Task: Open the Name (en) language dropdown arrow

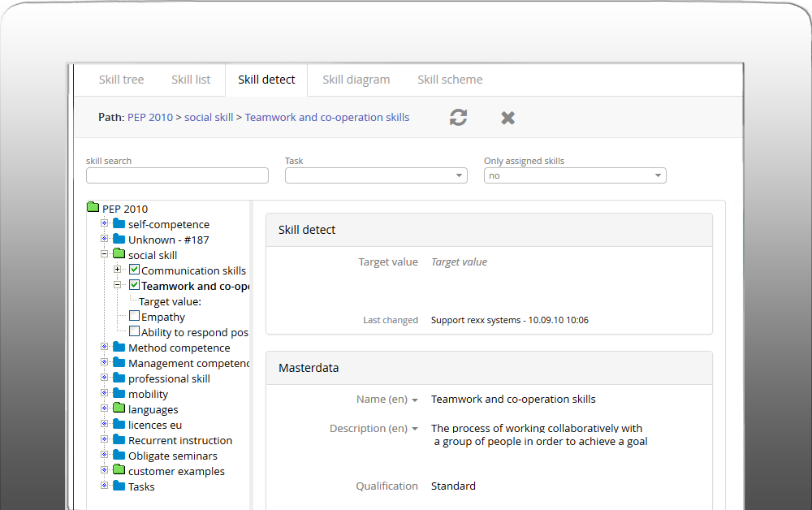Action: pos(415,400)
